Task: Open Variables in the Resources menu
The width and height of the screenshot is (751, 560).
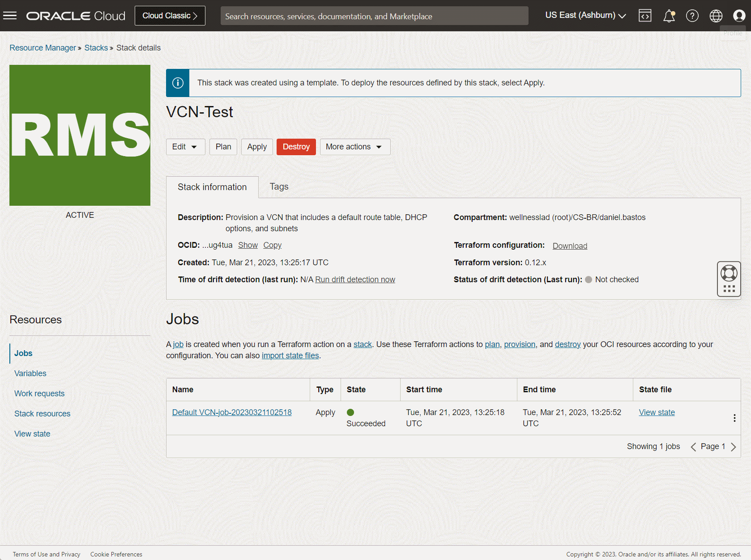Action: (30, 373)
